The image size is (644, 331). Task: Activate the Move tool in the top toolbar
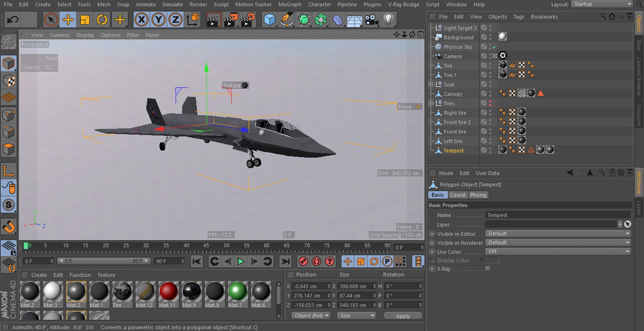[x=68, y=20]
